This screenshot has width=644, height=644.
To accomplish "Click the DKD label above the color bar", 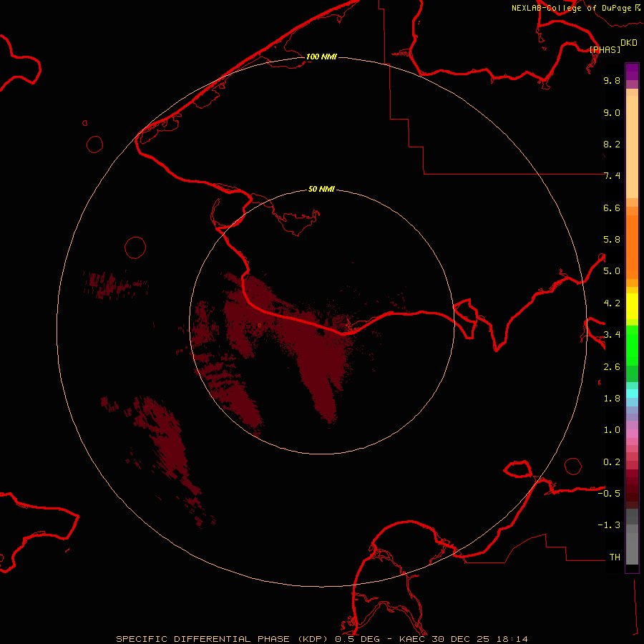I will coord(629,43).
